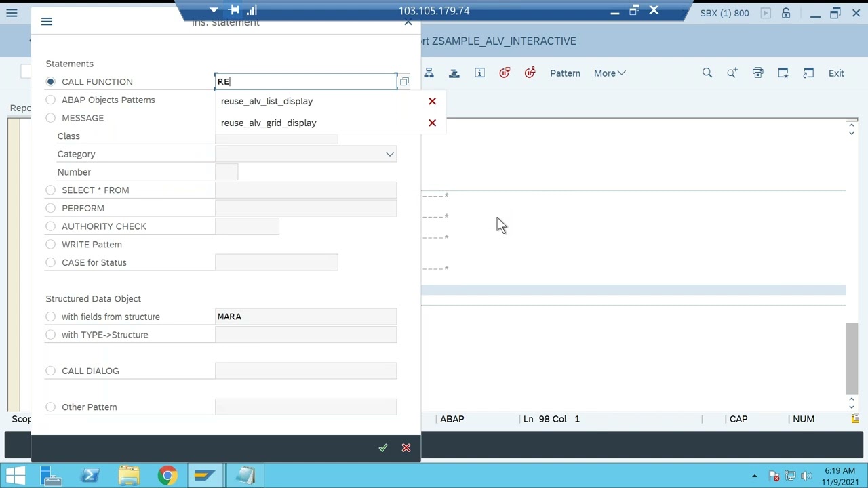Click the Ln 98 Col 1 status entry
The height and width of the screenshot is (488, 868).
[551, 420]
